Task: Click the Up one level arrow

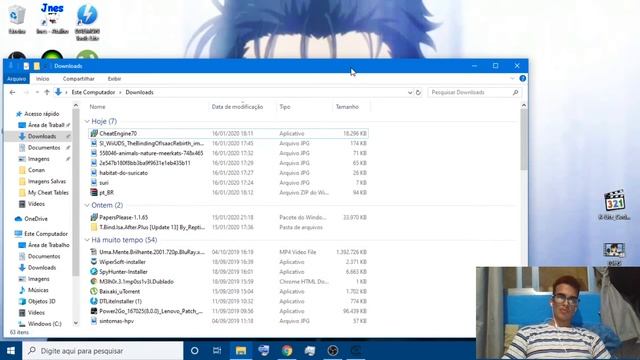Action: (47, 92)
